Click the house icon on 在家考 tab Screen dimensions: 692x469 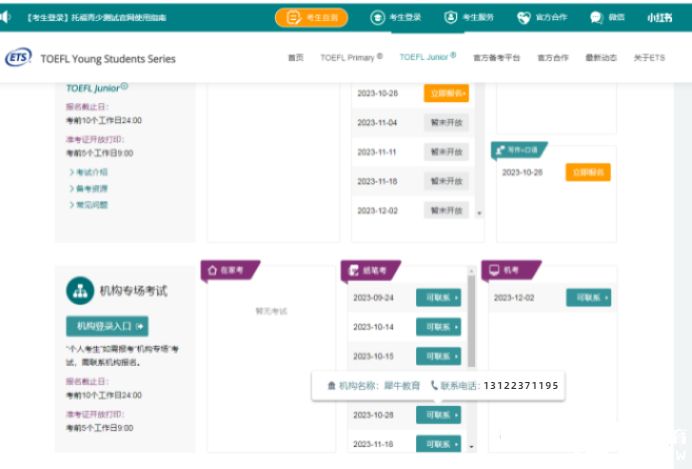coord(212,270)
